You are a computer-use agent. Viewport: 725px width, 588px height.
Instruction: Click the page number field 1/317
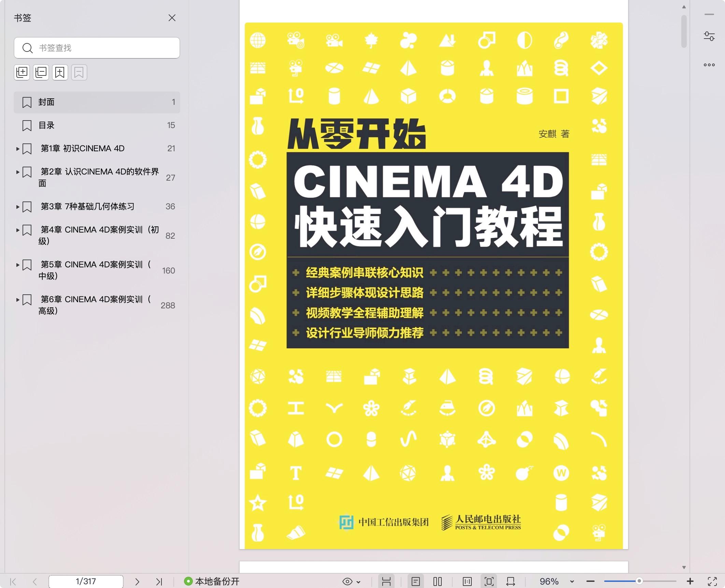coord(86,582)
